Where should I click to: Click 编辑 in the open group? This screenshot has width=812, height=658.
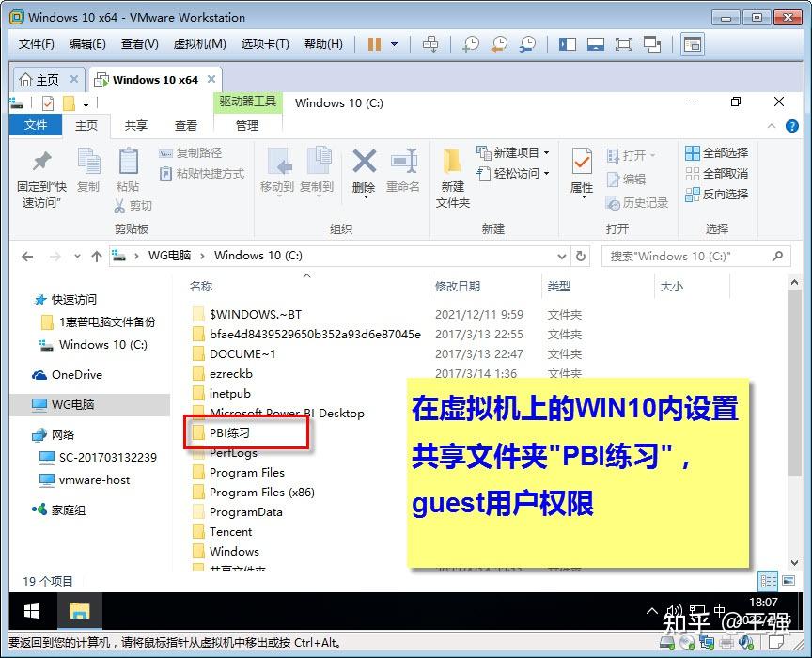(x=626, y=180)
